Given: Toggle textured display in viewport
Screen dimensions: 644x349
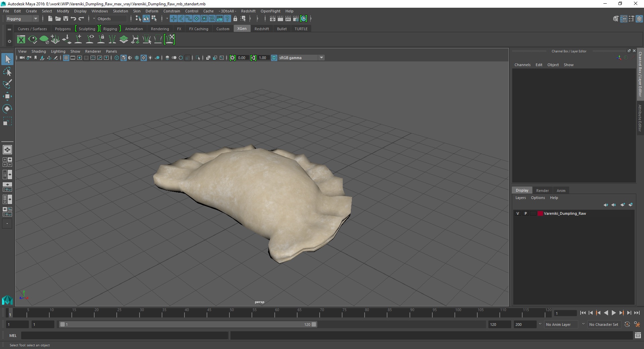Looking at the screenshot, I should pos(144,58).
